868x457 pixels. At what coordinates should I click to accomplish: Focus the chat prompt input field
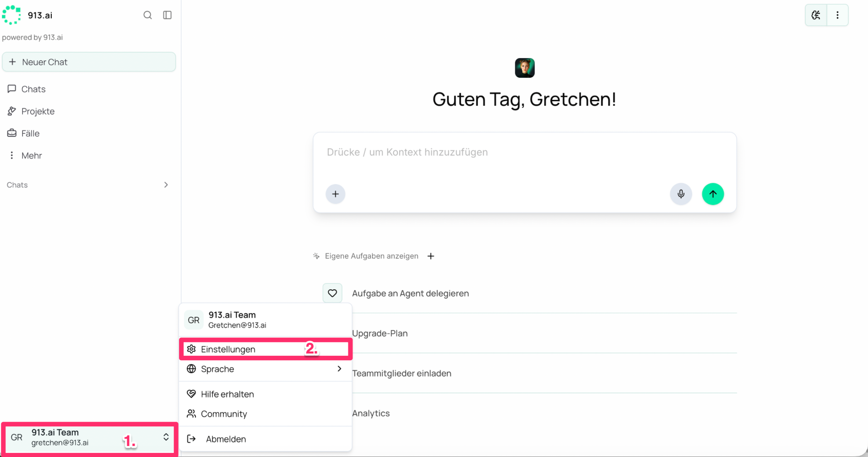(525, 152)
